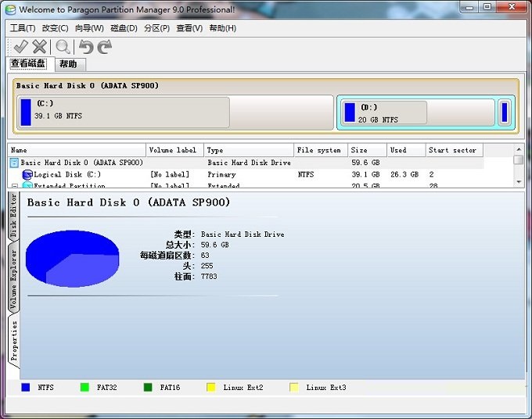Open the Disk Editor side tab
Screen dimensions: 532x419
pyautogui.click(x=13, y=216)
